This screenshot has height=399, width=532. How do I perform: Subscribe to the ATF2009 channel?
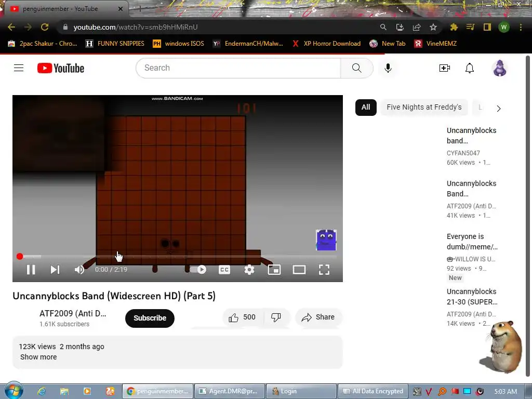pyautogui.click(x=150, y=318)
